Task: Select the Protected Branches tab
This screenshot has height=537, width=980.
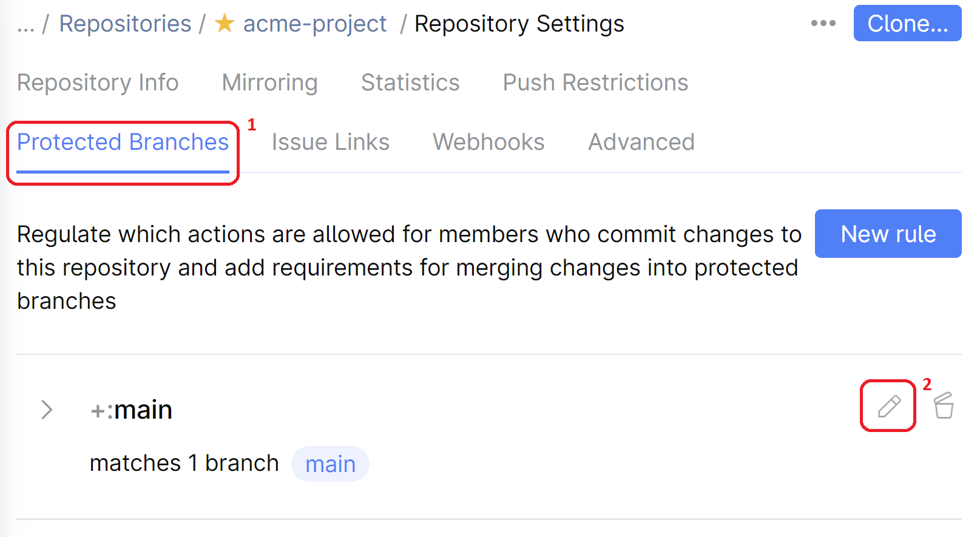Action: [123, 142]
